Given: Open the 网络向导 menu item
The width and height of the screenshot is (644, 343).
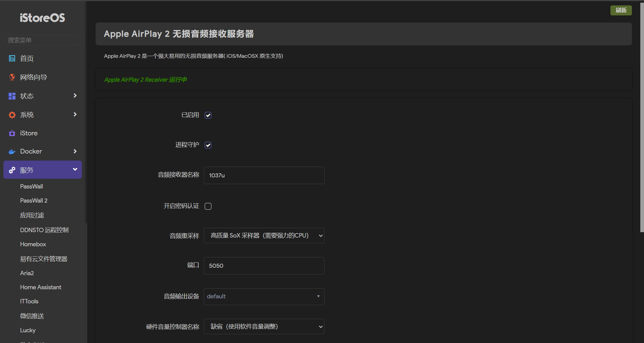Looking at the screenshot, I should click(43, 77).
